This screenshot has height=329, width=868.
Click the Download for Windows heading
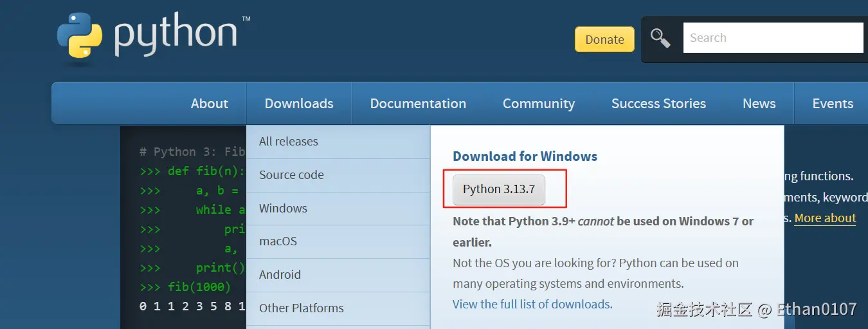click(525, 156)
